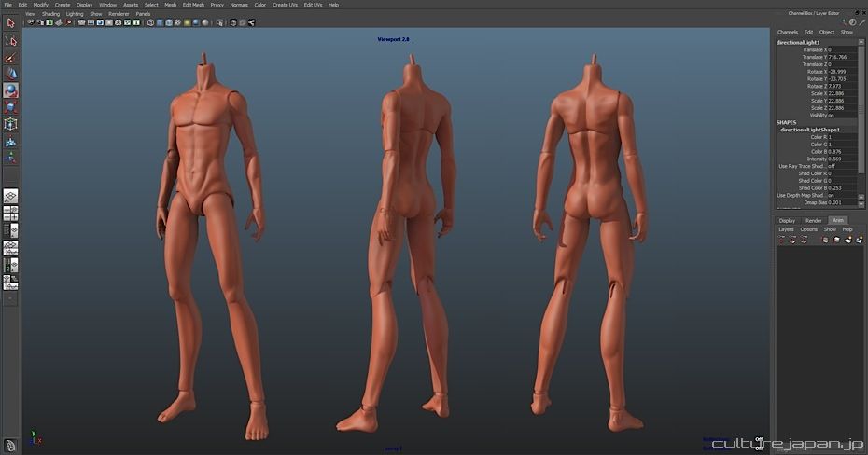Open the Channels menu in Channel Box
The image size is (868, 455).
point(788,32)
